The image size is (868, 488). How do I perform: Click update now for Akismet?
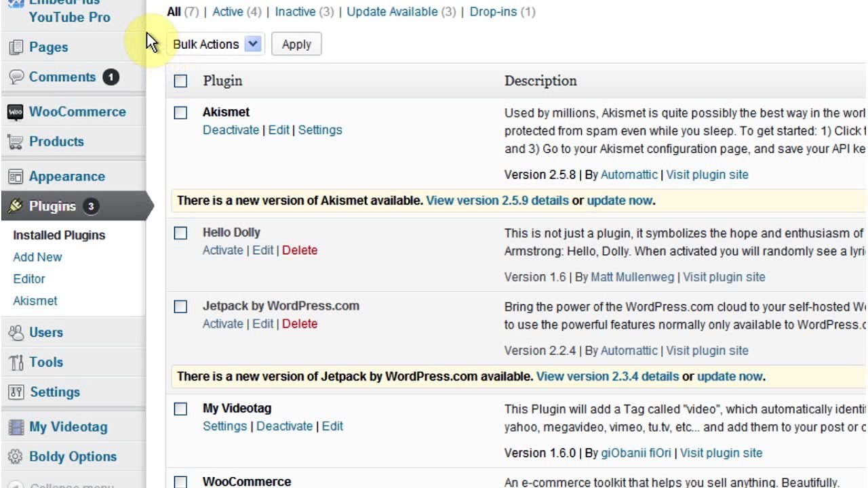pyautogui.click(x=619, y=201)
